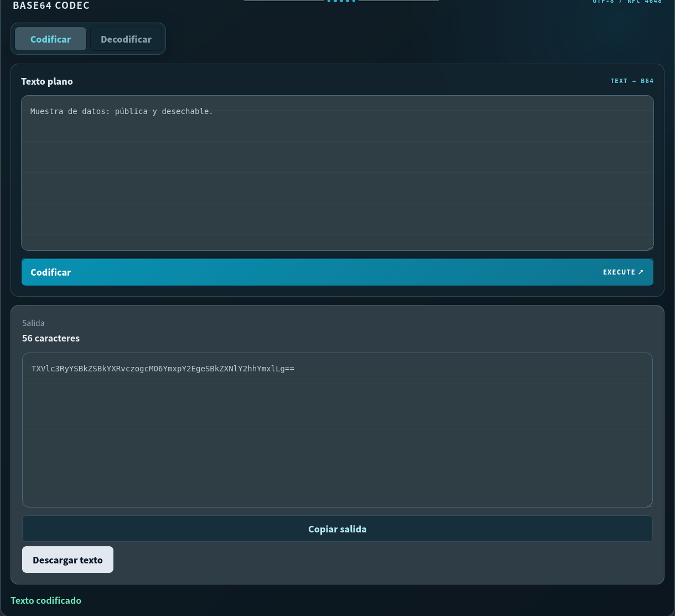Download the result via Descargar texto
675x616 pixels.
[x=67, y=560]
